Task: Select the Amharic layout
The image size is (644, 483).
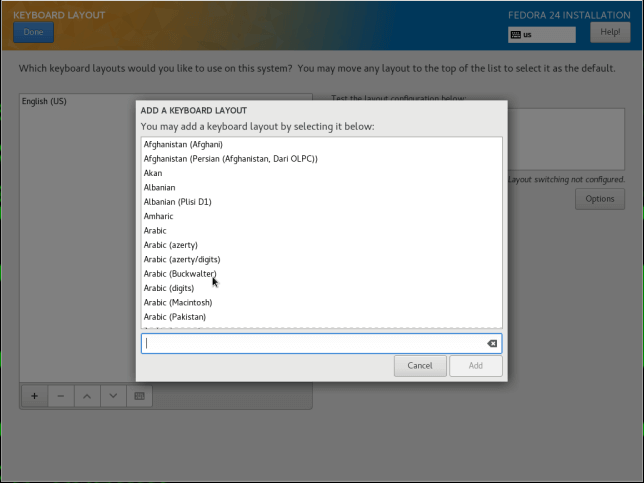Action: [x=322, y=216]
